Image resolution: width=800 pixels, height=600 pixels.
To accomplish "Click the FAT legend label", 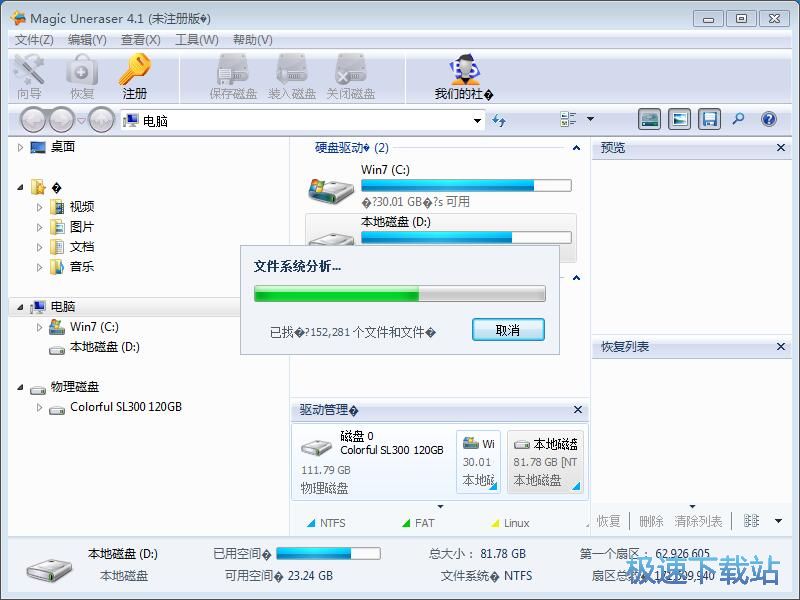I will coord(424,523).
